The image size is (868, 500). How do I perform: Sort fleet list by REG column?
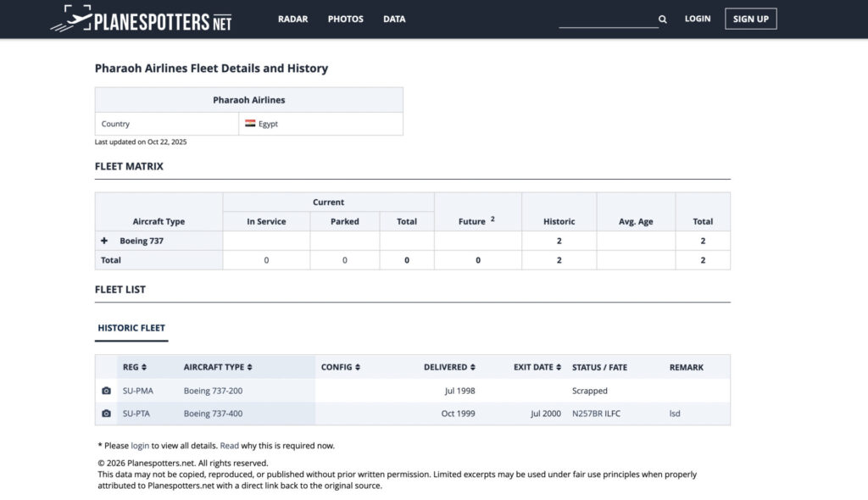[x=135, y=367]
